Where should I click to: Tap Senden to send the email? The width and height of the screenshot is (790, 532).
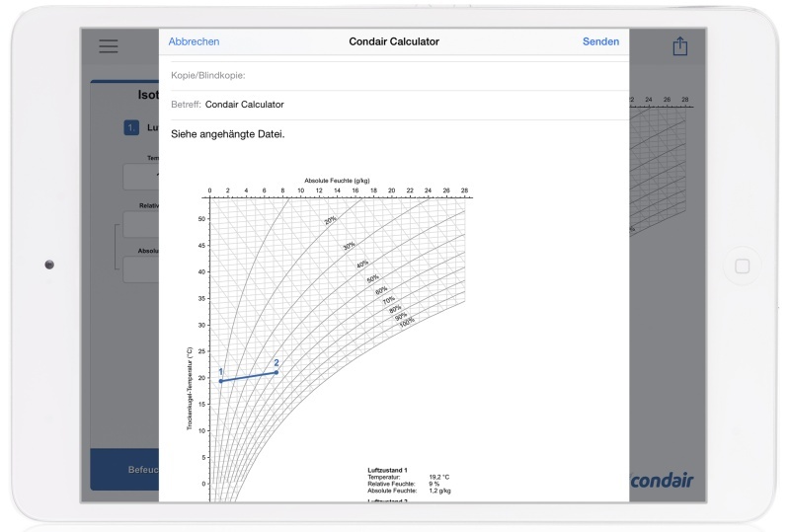600,41
